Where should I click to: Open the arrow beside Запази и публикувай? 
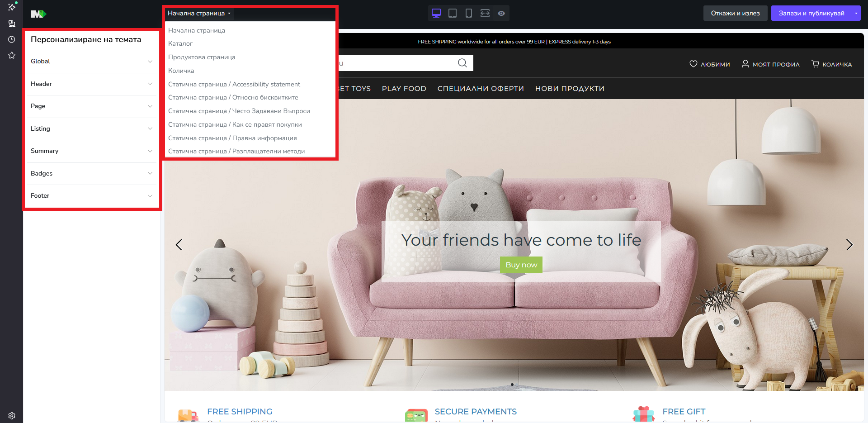pyautogui.click(x=856, y=13)
